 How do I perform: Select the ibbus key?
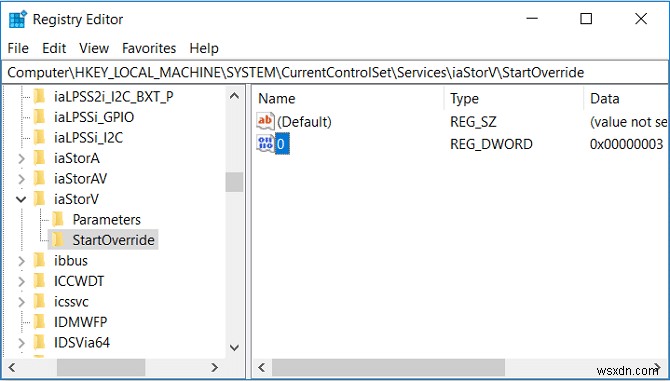coord(71,261)
